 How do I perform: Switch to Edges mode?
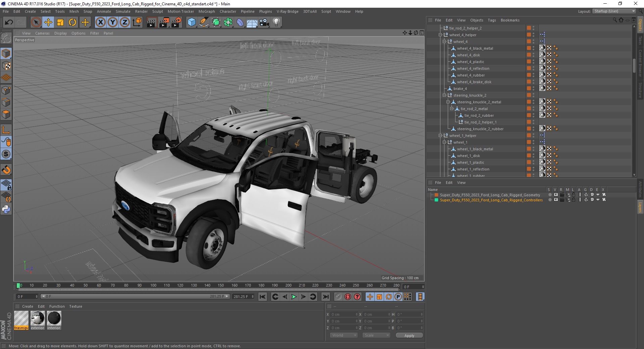(6, 102)
